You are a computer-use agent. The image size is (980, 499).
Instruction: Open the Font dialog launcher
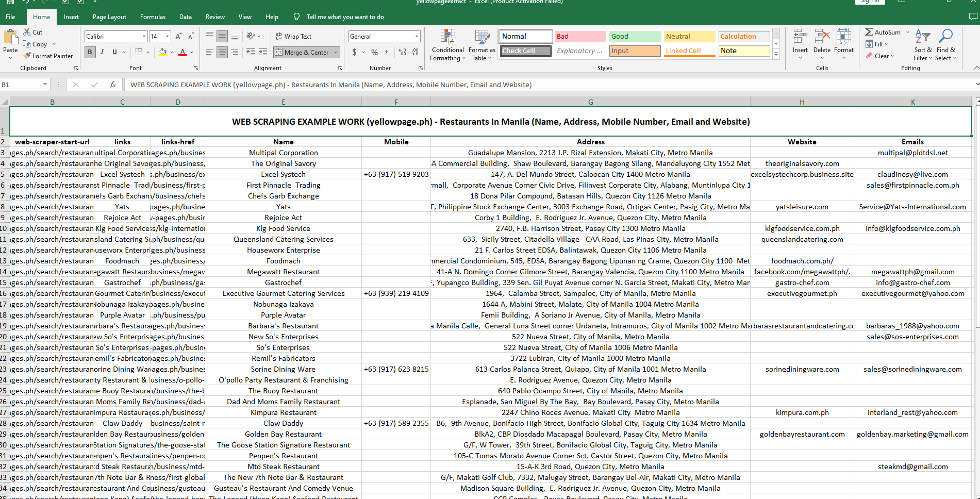[x=196, y=68]
